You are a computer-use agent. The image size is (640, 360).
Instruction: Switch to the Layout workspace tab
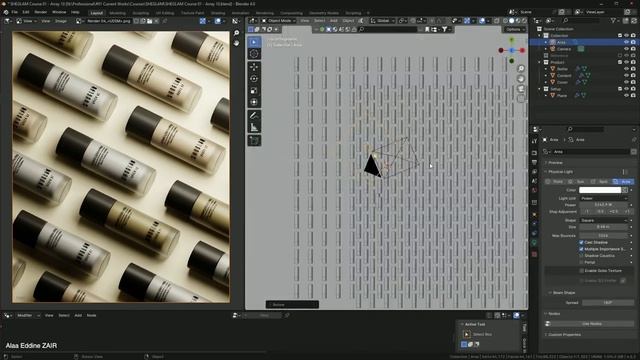(97, 13)
